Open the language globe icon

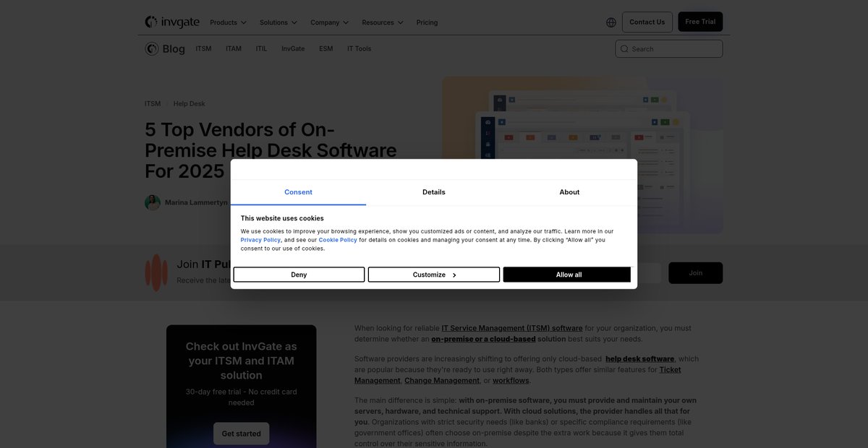611,22
